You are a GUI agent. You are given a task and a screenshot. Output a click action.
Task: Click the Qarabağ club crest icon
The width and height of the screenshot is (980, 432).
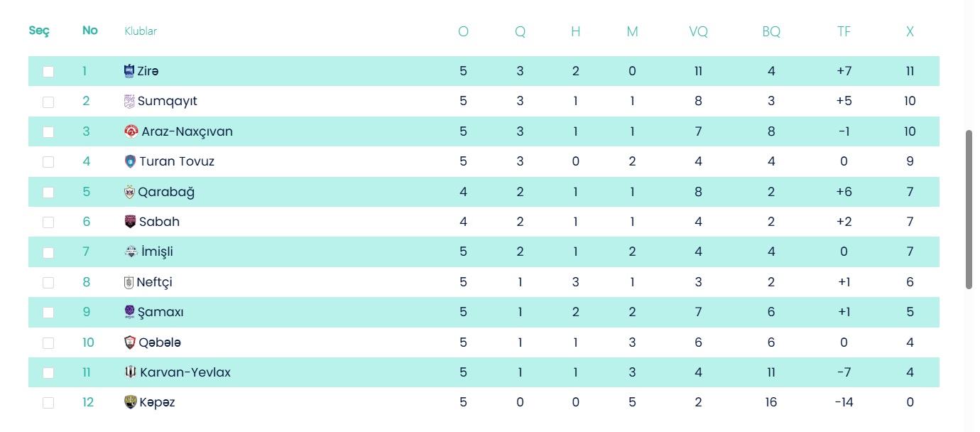coord(129,192)
